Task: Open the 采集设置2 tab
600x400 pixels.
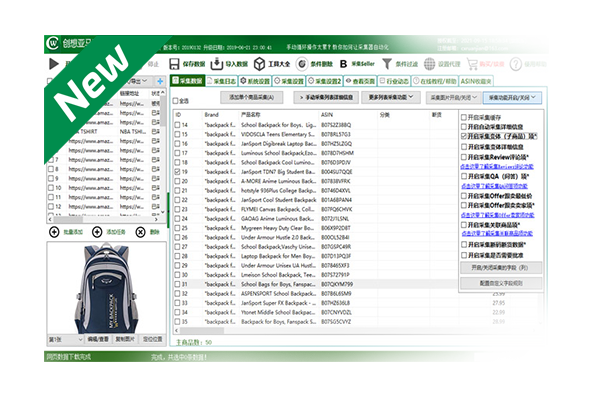Action: tap(324, 81)
